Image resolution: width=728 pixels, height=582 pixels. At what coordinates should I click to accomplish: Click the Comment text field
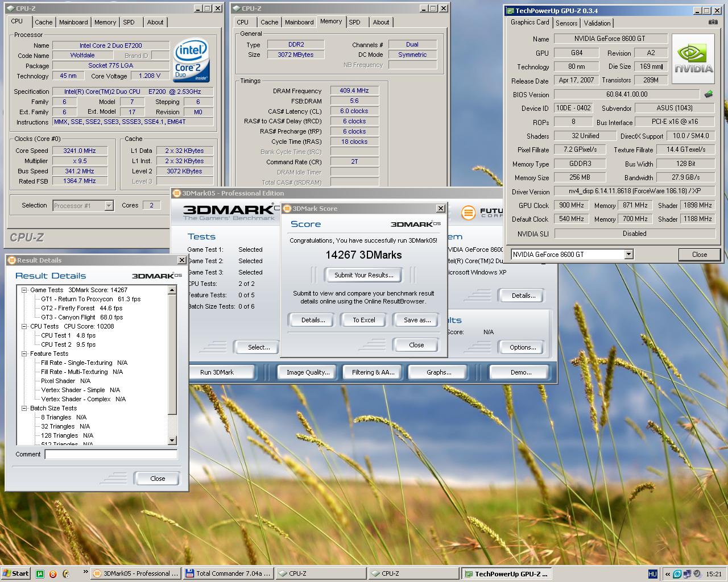(x=111, y=454)
